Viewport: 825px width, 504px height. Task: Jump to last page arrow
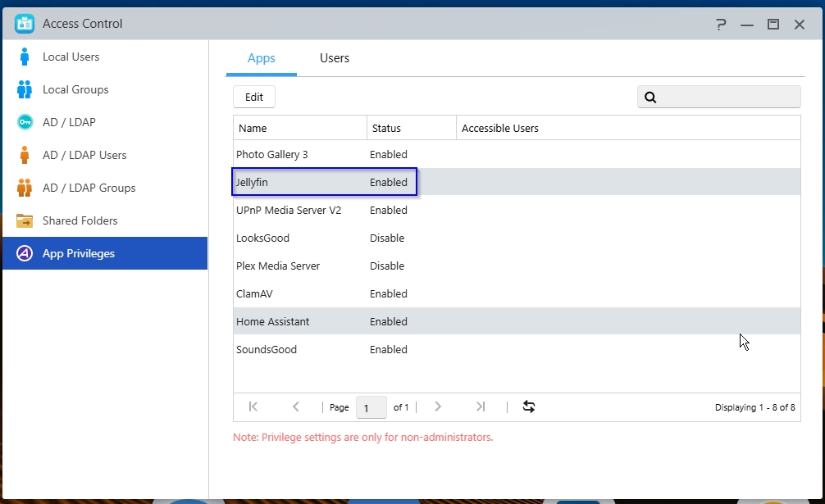click(481, 407)
